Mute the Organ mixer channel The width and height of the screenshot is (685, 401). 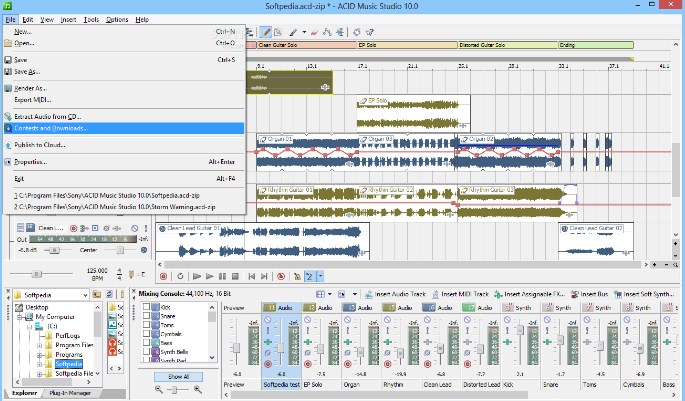click(347, 320)
